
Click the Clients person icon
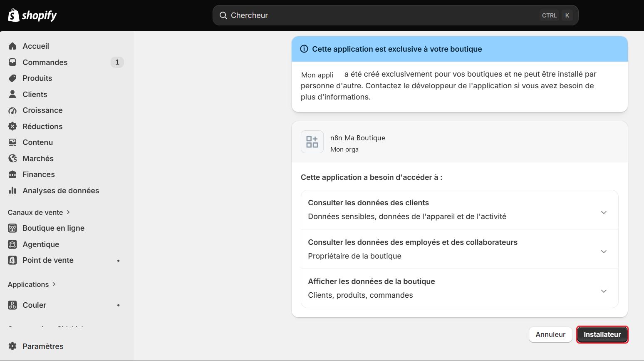tap(12, 94)
